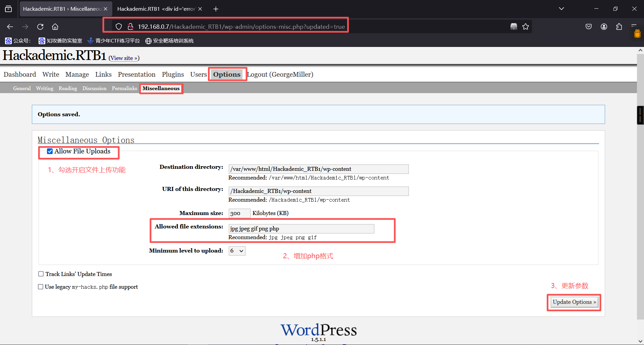Screen dimensions: 644x345
Task: Open the Discussion options subtab
Action: pos(94,88)
